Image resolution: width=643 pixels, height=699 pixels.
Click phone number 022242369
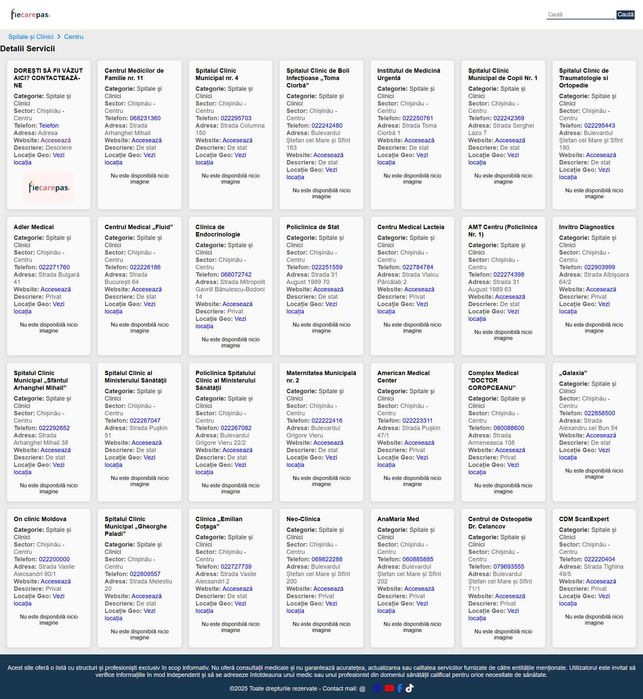tap(509, 118)
